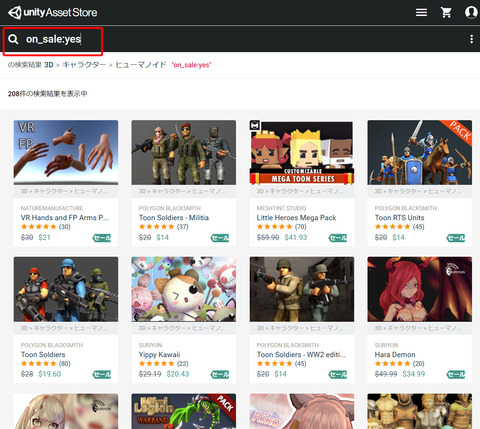Click Yippy Kawaii title
Screen dimensions: 480x429
tap(159, 354)
